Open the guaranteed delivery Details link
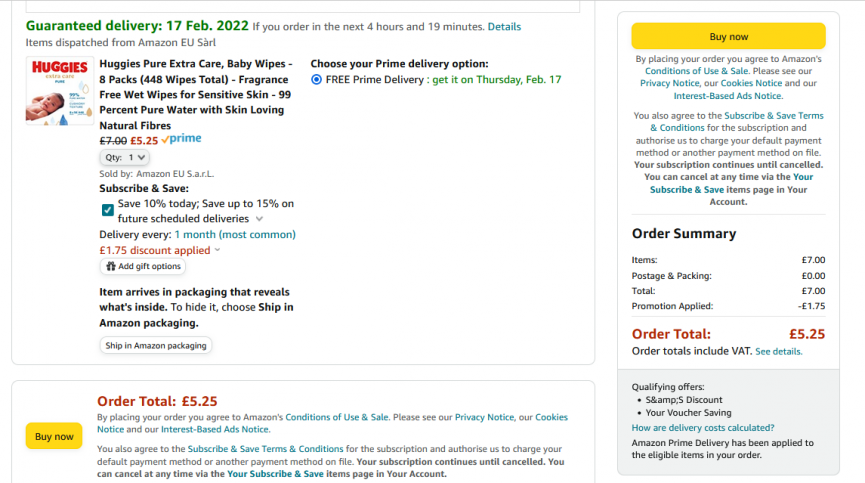Screen dimensions: 865x483 504,26
